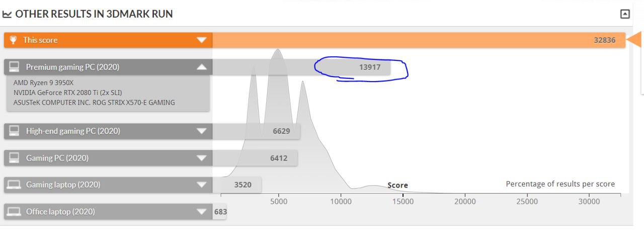Click the 30000 axis tick label
Image resolution: width=644 pixels, height=232 pixels.
[589, 202]
